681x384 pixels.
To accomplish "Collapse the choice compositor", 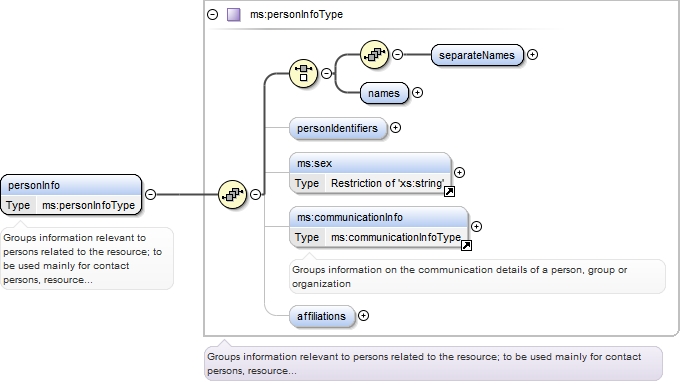I will (326, 73).
